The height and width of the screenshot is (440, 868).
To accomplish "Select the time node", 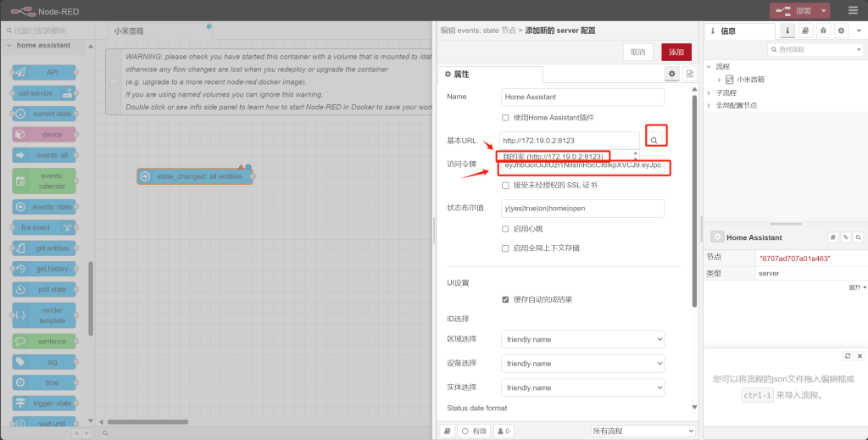I will coord(44,382).
